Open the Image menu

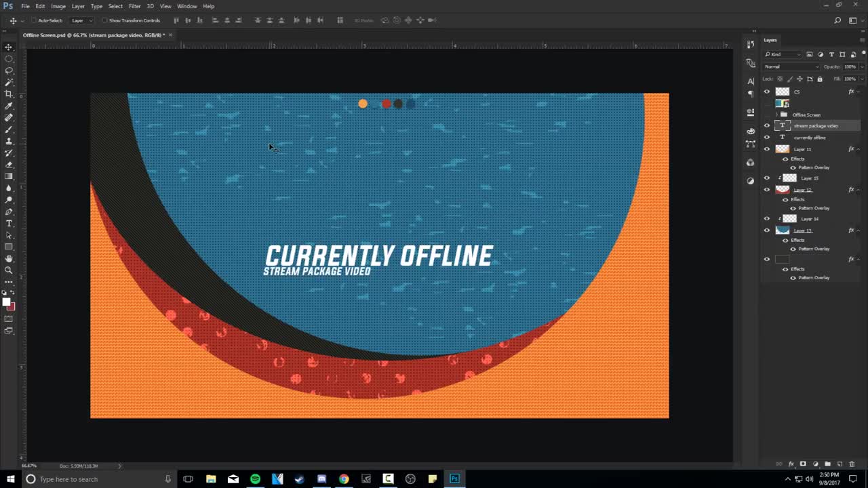[x=58, y=6]
